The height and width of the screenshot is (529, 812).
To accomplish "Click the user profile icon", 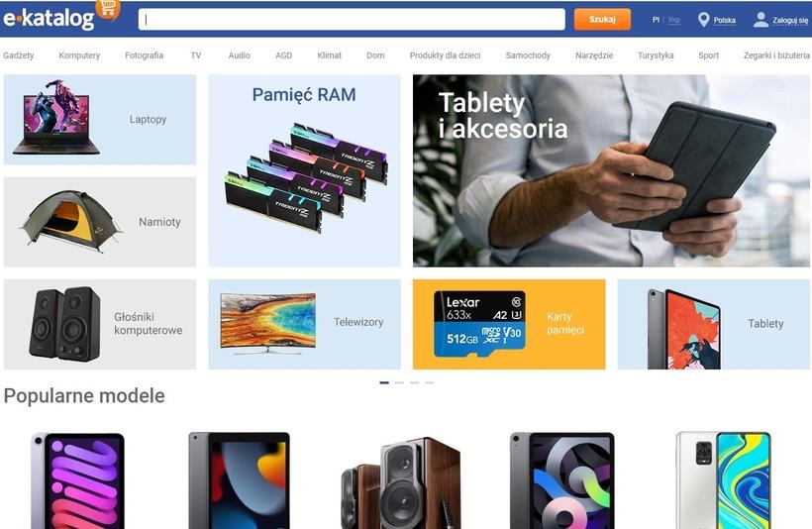I will [x=761, y=20].
